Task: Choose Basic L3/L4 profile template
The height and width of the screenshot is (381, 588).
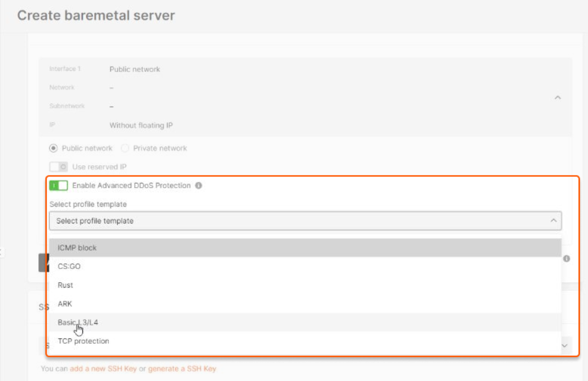Action: (x=305, y=322)
